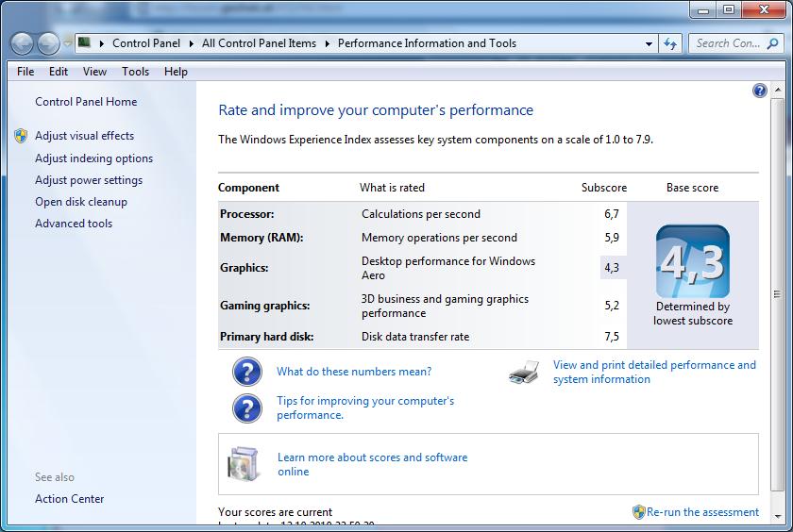Open Adjust indexing options
The image size is (793, 532).
pyautogui.click(x=93, y=158)
